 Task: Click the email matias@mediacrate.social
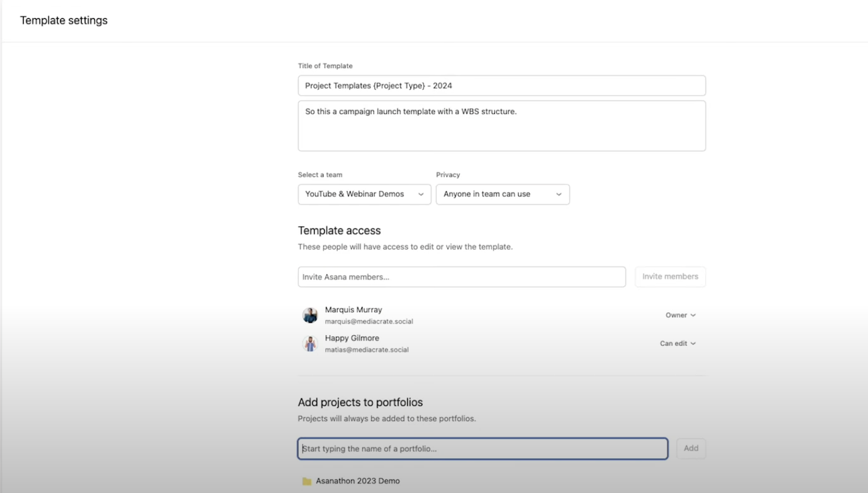click(x=367, y=349)
